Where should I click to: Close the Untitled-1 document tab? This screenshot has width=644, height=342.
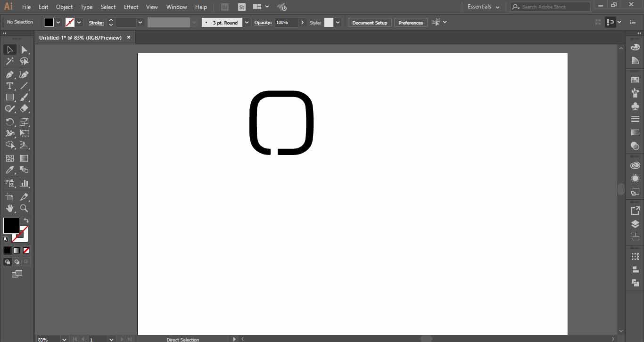click(x=129, y=37)
